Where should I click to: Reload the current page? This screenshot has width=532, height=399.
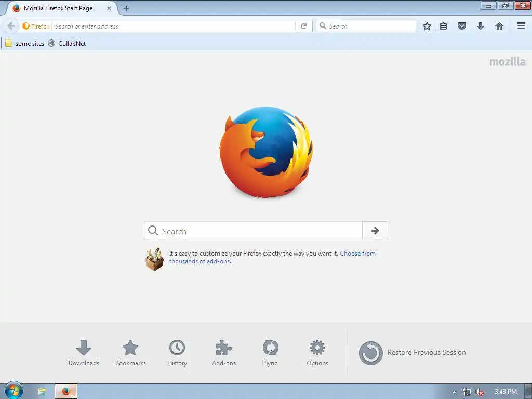coord(303,26)
